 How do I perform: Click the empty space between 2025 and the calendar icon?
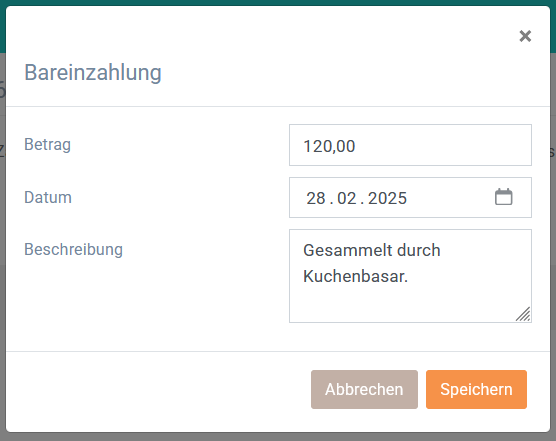[x=450, y=198]
